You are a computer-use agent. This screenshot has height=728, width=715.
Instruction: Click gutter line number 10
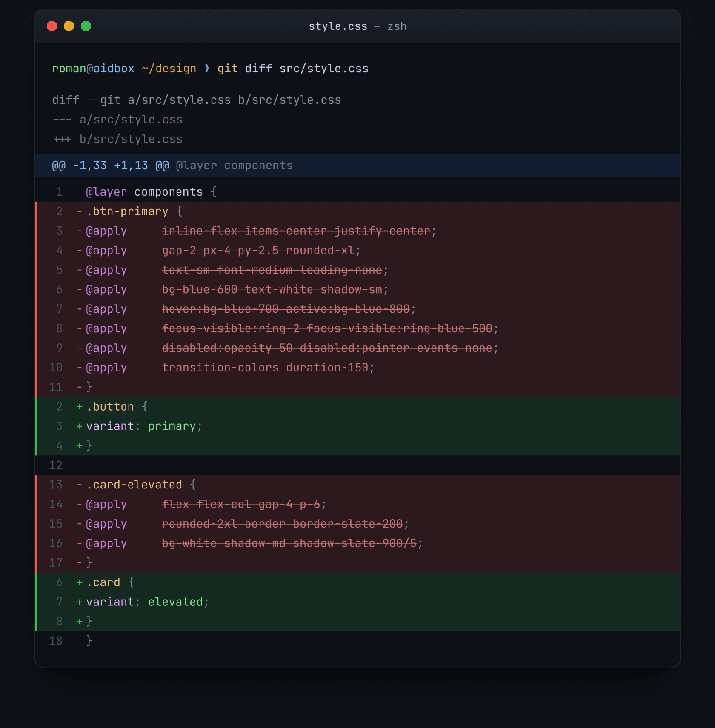pos(56,368)
